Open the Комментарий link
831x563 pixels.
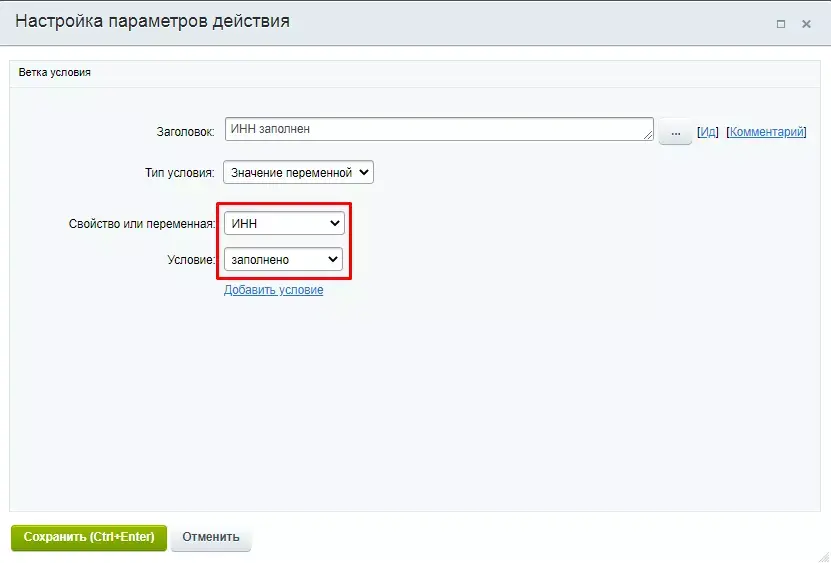tap(766, 131)
